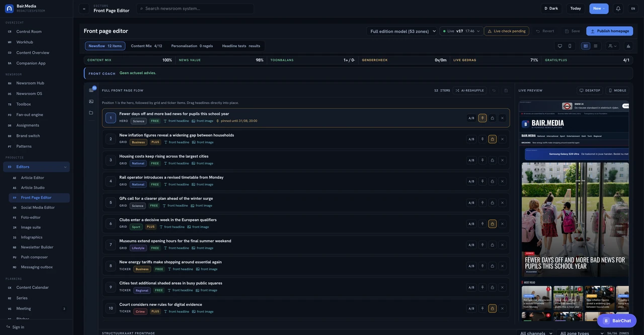Toggle lock on 'Clubs enter a decisive week' item
This screenshot has height=335, width=644.
(492, 224)
